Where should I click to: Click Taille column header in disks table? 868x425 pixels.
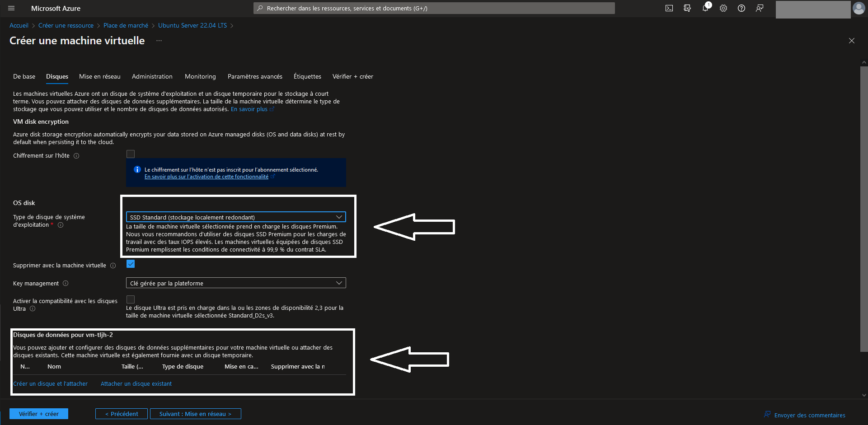tap(132, 366)
